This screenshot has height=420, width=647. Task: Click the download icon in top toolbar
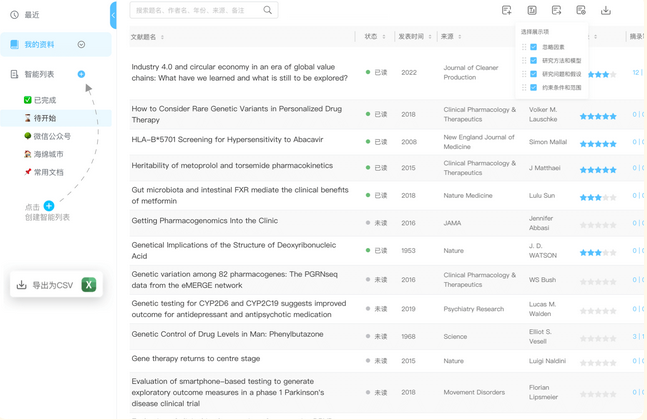click(x=606, y=11)
